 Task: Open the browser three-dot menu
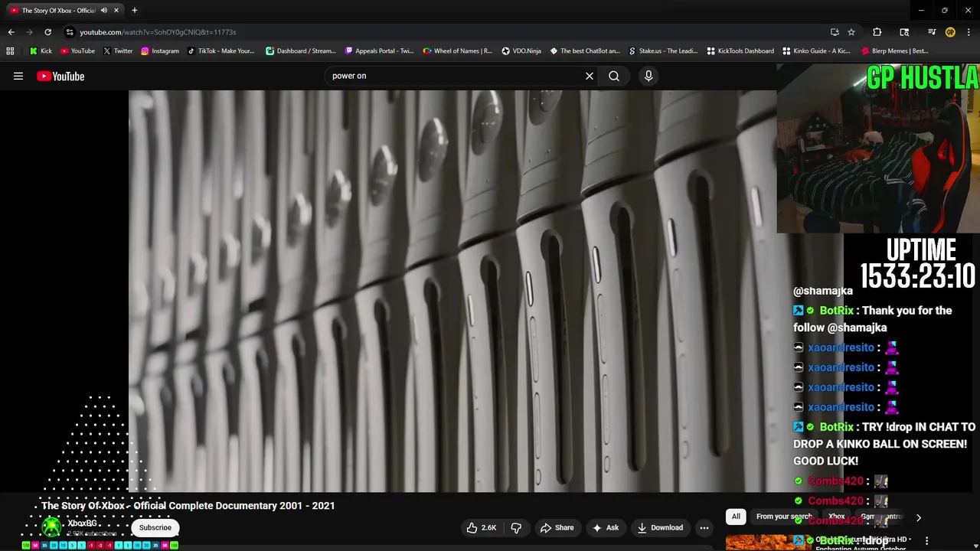[x=969, y=32]
